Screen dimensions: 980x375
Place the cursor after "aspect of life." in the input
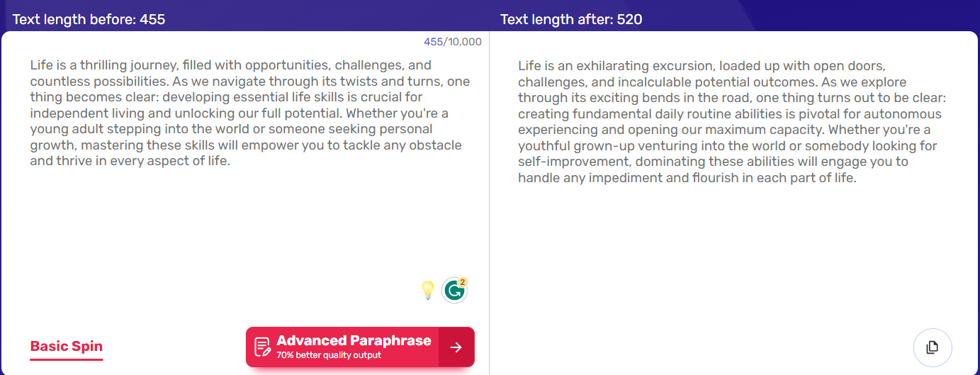(232, 162)
